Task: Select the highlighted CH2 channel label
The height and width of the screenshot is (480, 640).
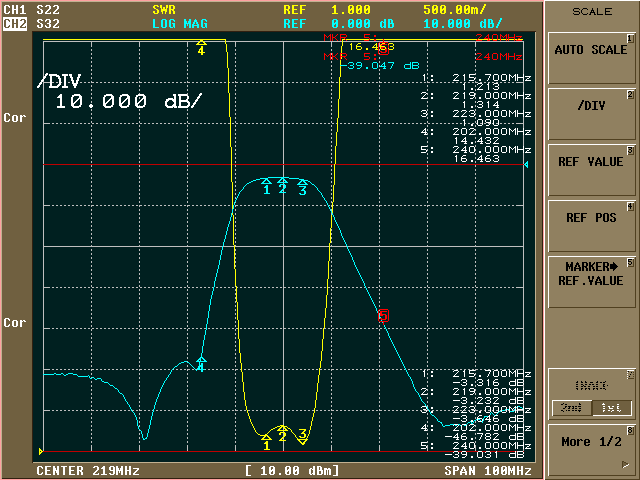Action: [15, 22]
